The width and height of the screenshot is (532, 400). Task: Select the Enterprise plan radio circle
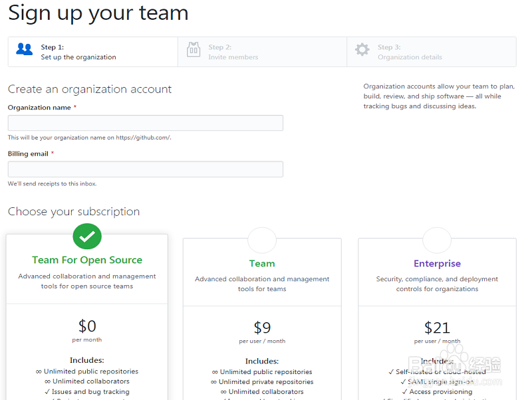tap(437, 240)
